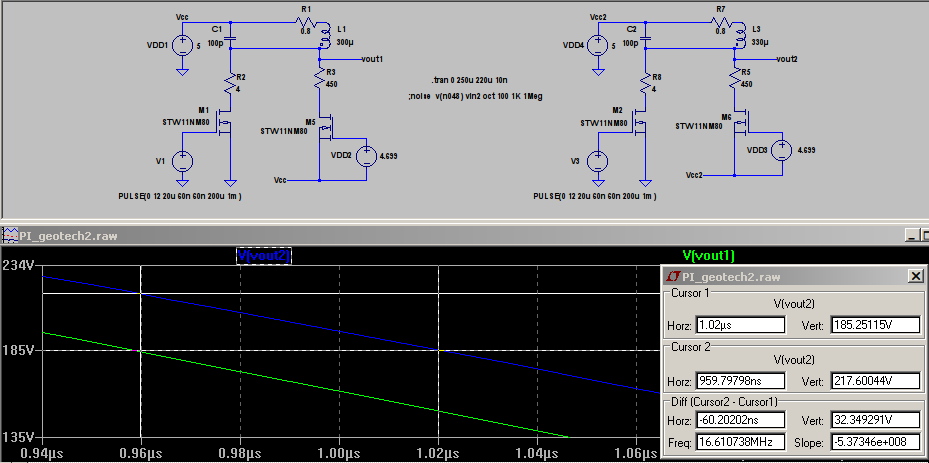
Task: Click the LTspice icon in cursor dialog title
Action: click(672, 276)
